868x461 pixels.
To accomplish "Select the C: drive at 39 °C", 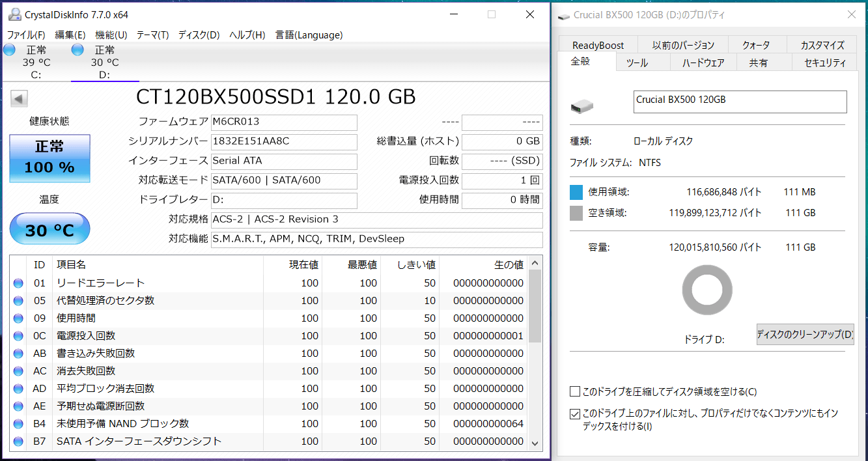I will click(36, 63).
